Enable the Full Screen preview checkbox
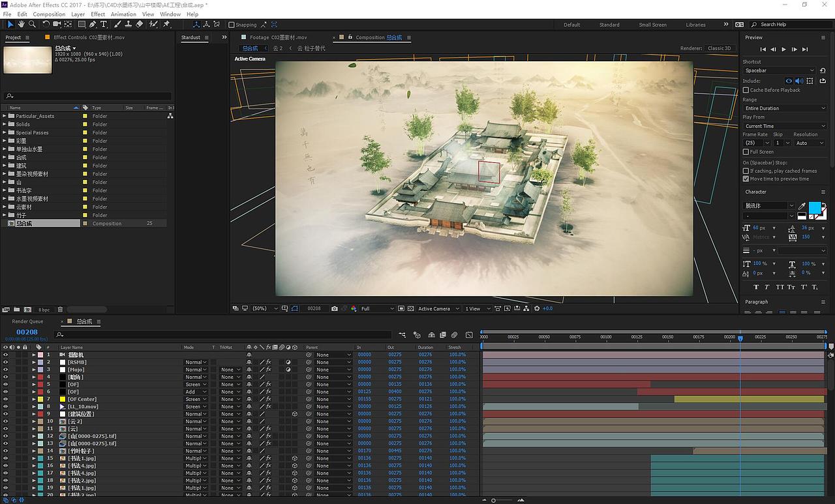 (x=745, y=151)
